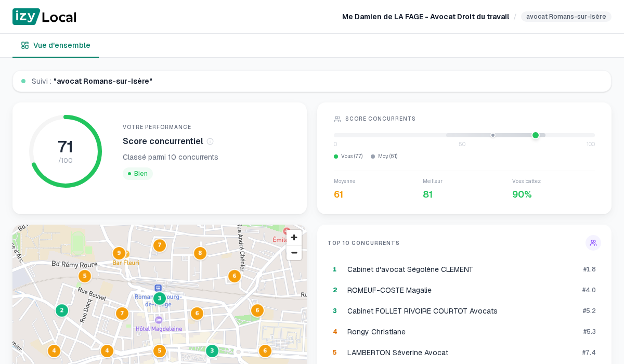Click the circular 71/100 score gauge

pyautogui.click(x=66, y=151)
